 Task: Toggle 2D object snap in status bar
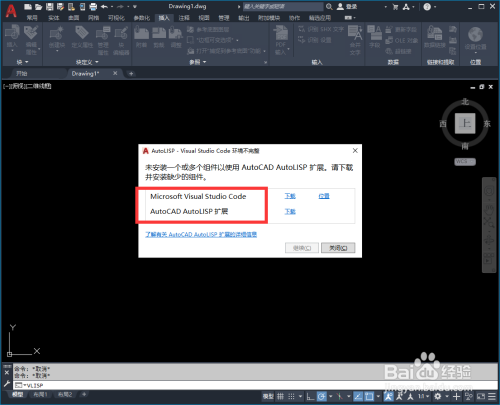369,396
